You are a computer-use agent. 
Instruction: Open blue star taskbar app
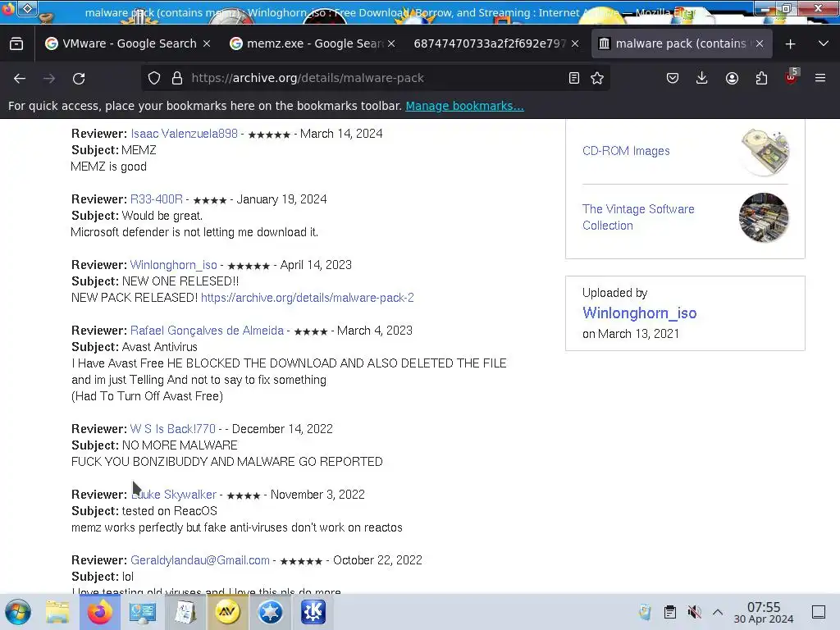271,612
